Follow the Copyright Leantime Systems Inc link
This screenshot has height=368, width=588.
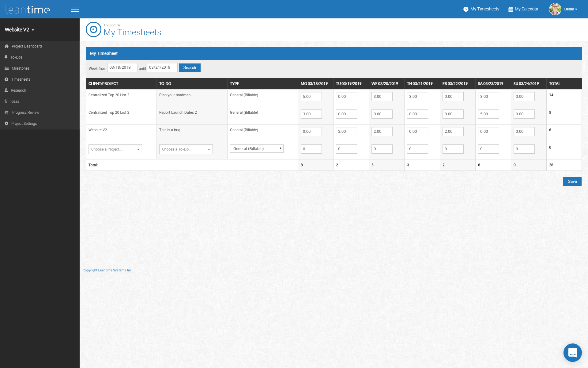pyautogui.click(x=107, y=270)
